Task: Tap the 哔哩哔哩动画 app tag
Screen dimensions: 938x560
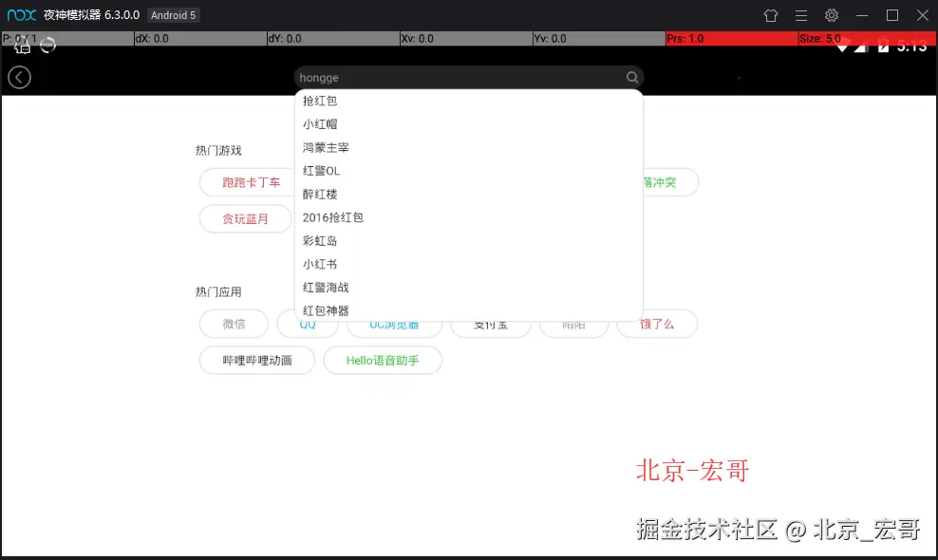Action: point(257,360)
